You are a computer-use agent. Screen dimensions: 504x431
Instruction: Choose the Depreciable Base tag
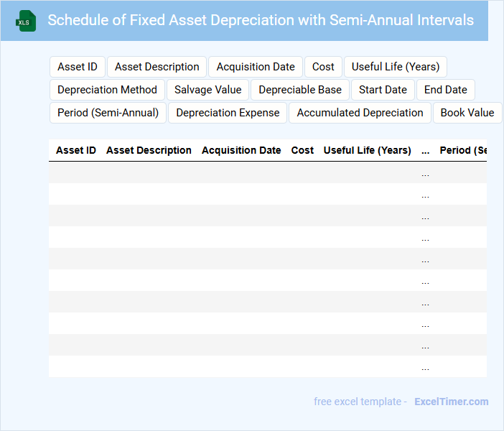click(300, 90)
